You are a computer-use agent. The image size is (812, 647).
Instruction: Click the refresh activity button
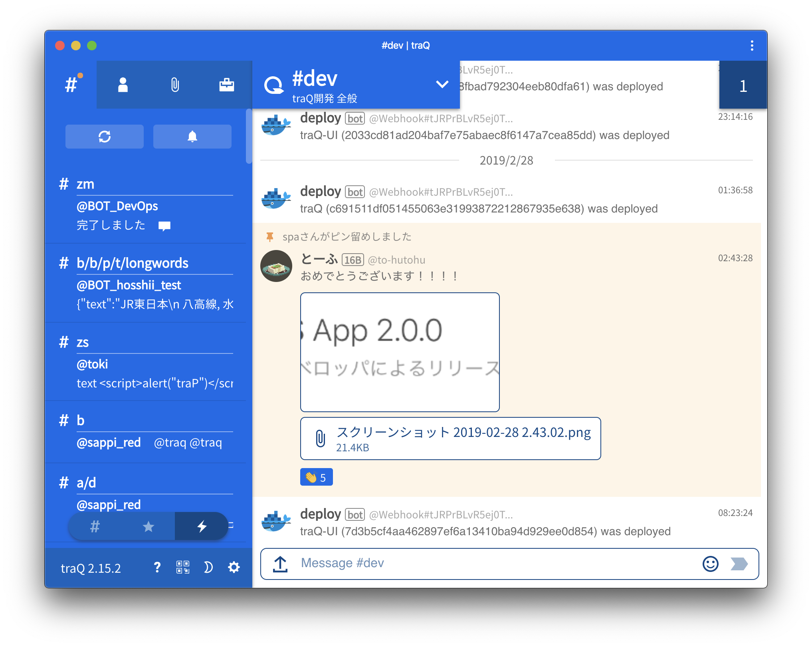point(105,137)
